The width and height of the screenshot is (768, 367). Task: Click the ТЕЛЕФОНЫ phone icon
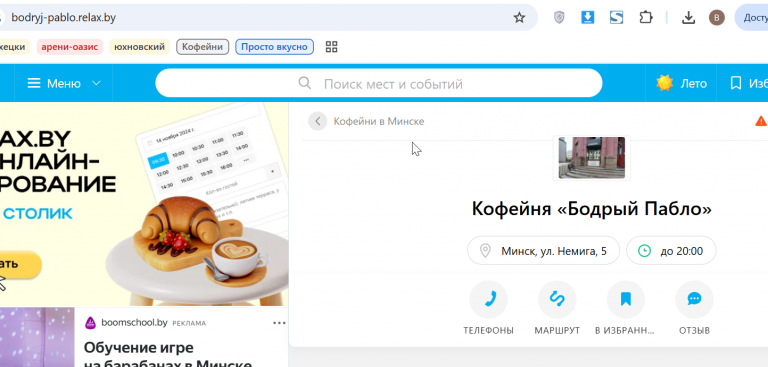coord(488,299)
